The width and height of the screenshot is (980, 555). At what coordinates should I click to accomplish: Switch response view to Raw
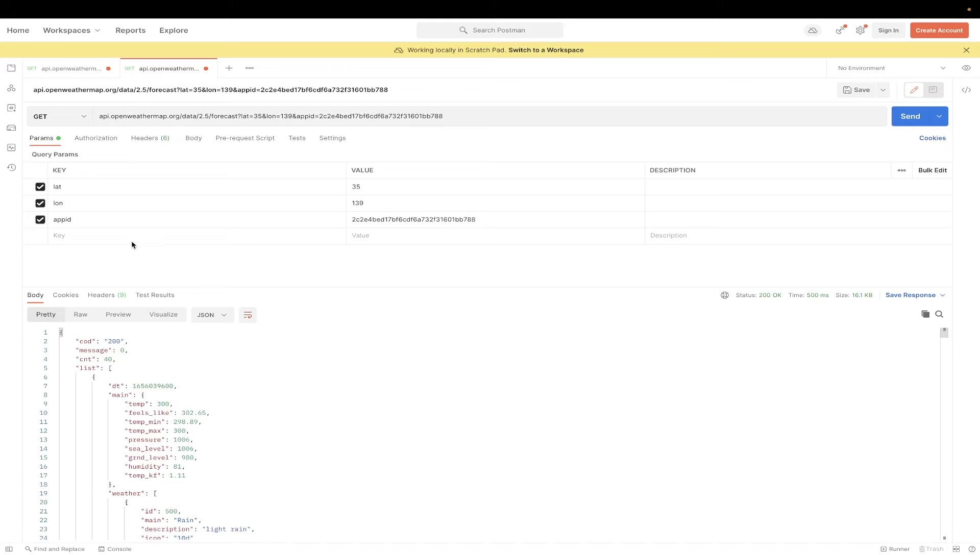coord(81,315)
